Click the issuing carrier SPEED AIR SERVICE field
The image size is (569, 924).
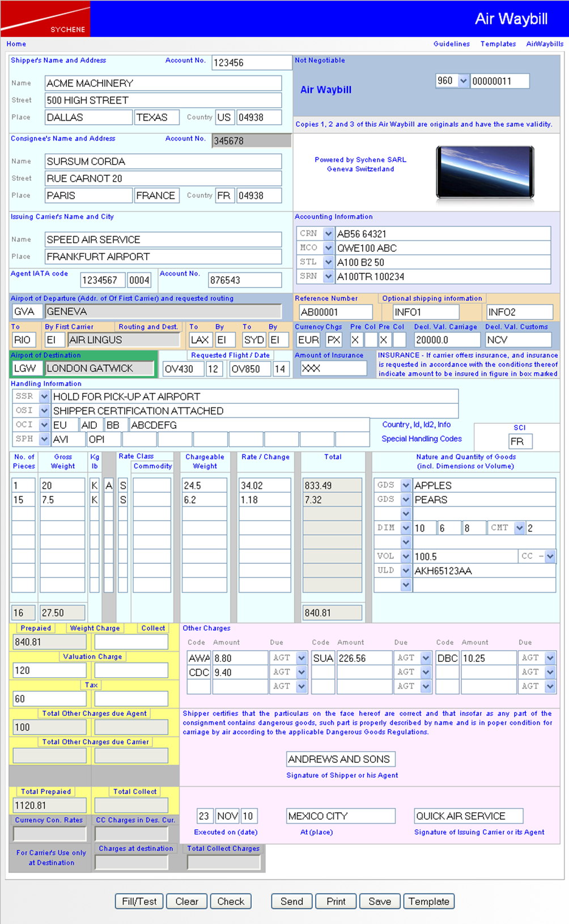[163, 240]
